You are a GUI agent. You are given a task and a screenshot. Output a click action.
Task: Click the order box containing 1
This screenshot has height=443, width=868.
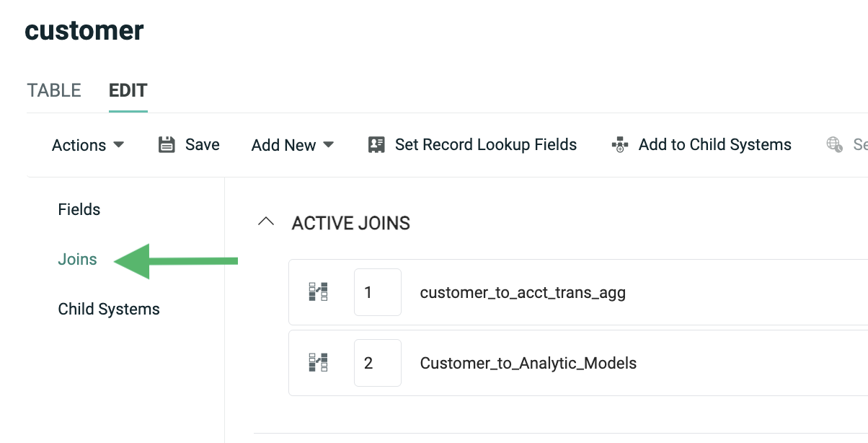(377, 292)
